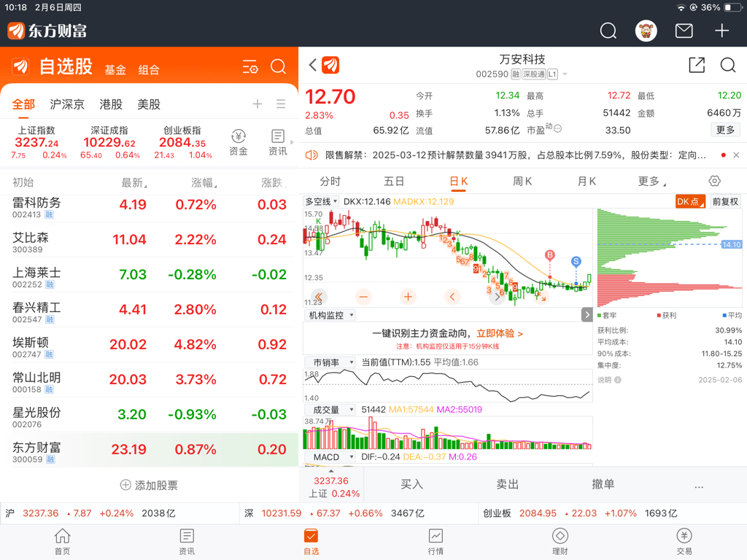Open chart settings gear icon
Screen dimensions: 747x560
coord(715,181)
